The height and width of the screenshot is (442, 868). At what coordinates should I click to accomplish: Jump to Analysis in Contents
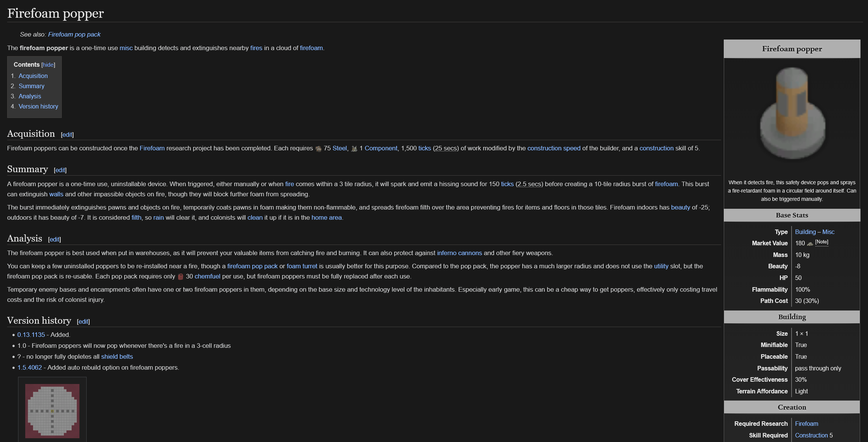tap(30, 96)
